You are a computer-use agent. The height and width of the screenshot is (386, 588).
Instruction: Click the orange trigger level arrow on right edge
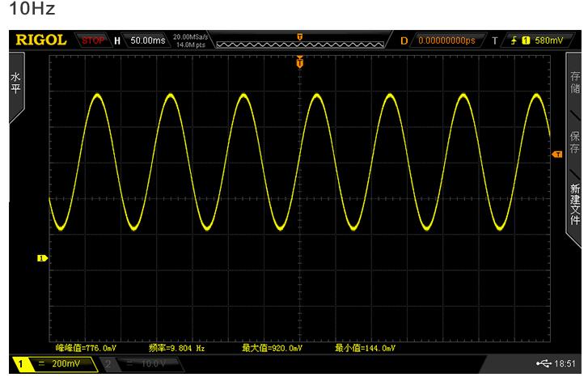coord(556,154)
